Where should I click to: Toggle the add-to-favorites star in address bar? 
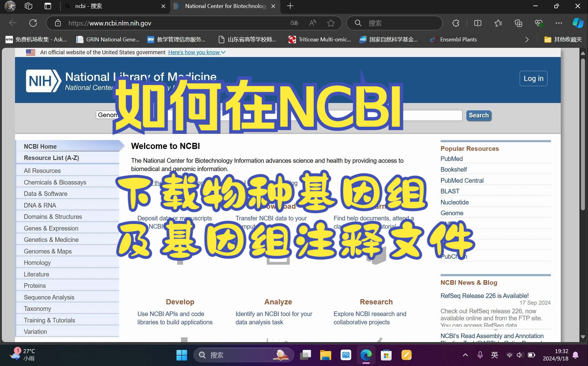pyautogui.click(x=331, y=23)
